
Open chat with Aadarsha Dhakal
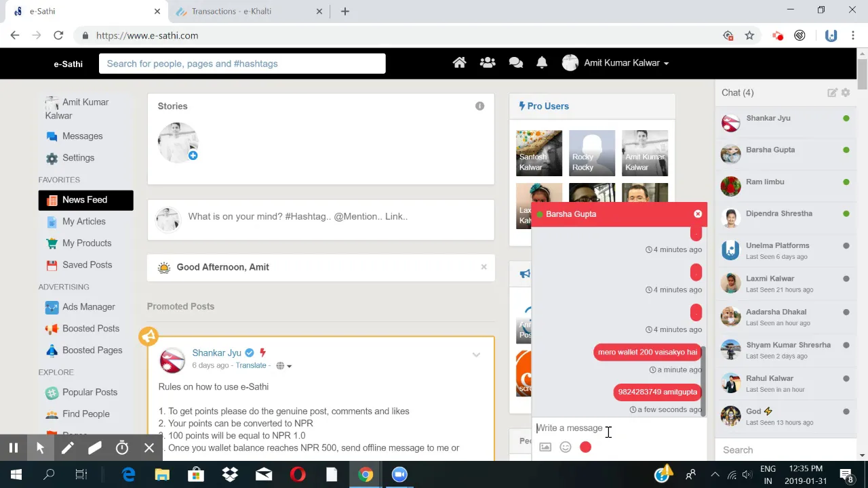(x=785, y=317)
